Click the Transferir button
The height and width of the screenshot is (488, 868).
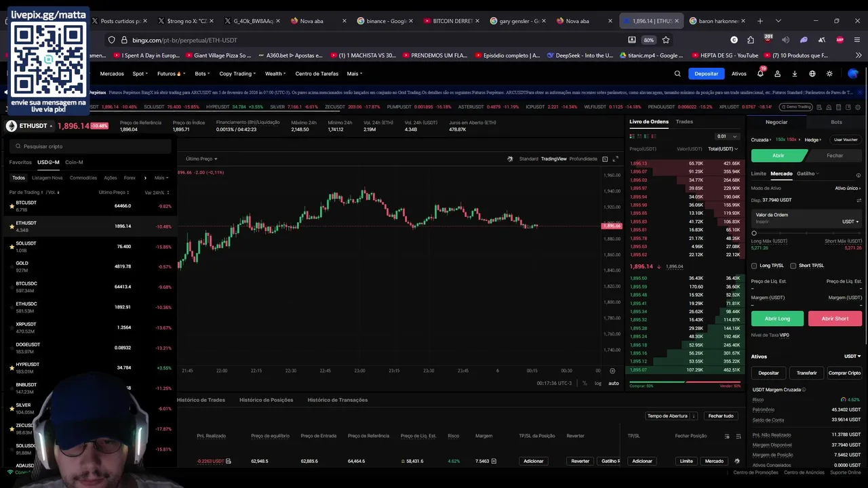tap(806, 373)
